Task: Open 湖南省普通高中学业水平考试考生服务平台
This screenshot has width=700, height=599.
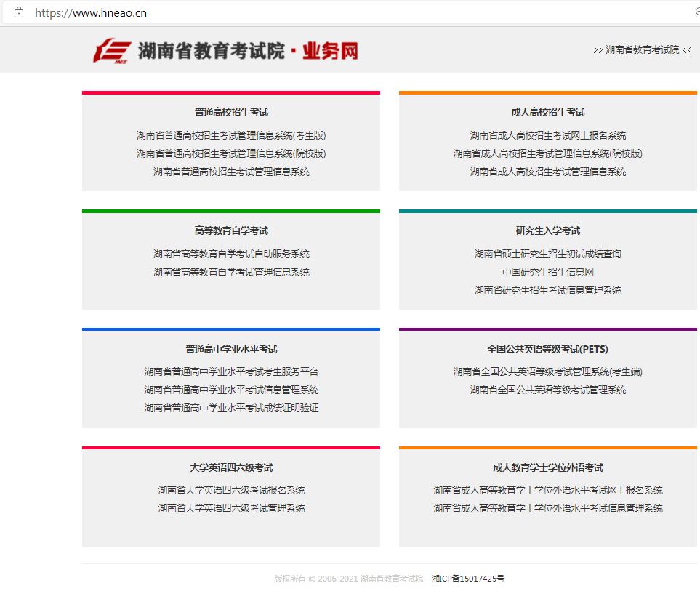Action: point(231,371)
